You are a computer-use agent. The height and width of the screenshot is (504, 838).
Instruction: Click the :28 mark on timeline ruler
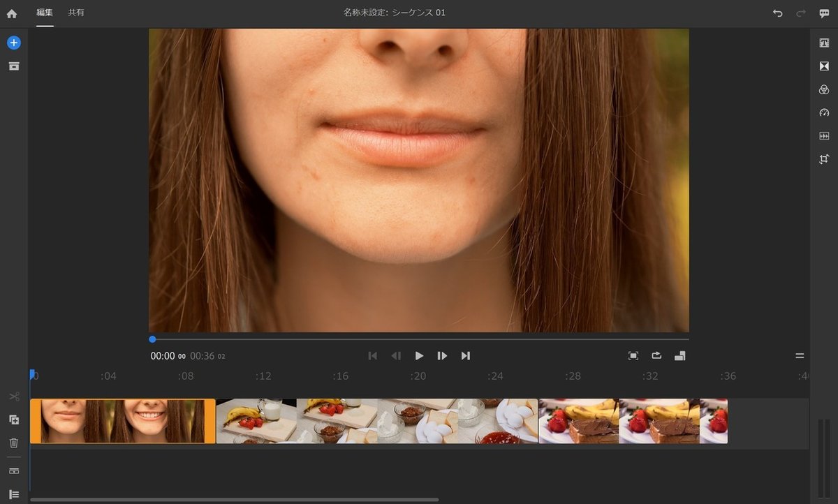pyautogui.click(x=573, y=376)
